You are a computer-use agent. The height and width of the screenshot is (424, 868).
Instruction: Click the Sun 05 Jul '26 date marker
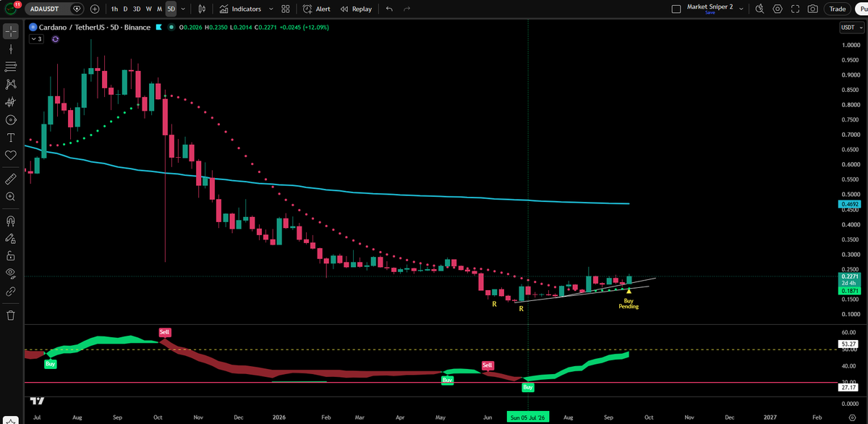tap(529, 417)
